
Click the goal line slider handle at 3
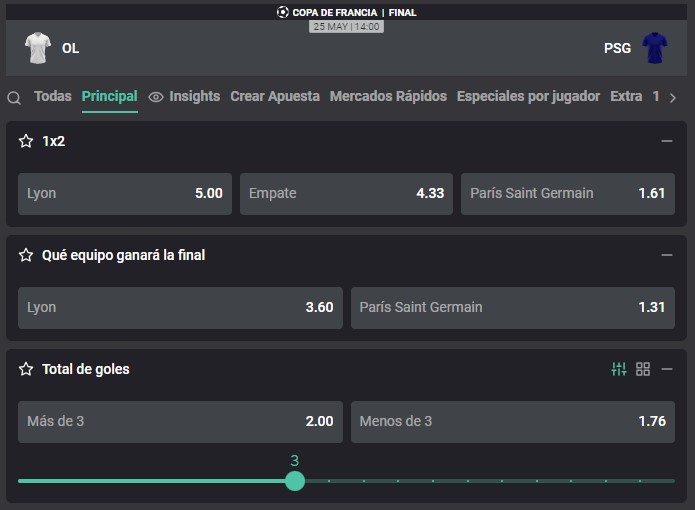pyautogui.click(x=295, y=481)
